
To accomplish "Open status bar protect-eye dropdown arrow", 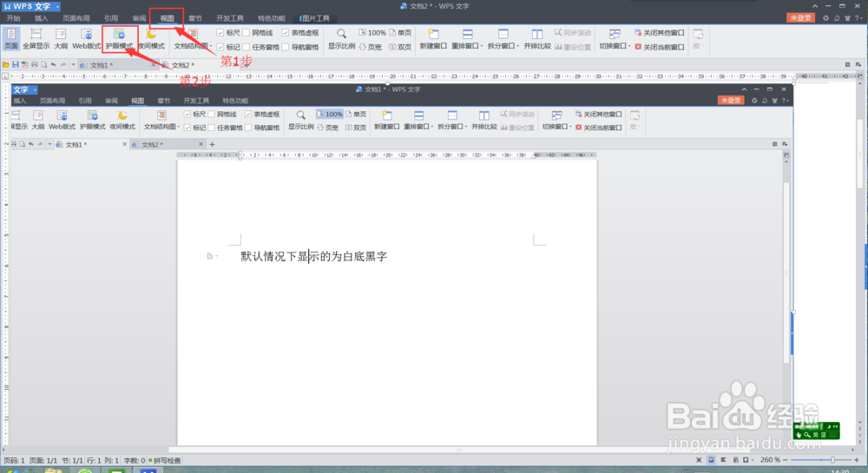I will pyautogui.click(x=753, y=460).
